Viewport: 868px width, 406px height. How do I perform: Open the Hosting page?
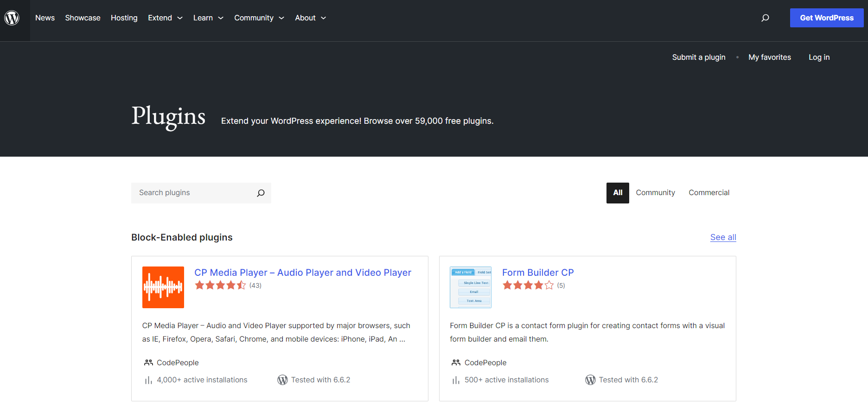coord(124,18)
